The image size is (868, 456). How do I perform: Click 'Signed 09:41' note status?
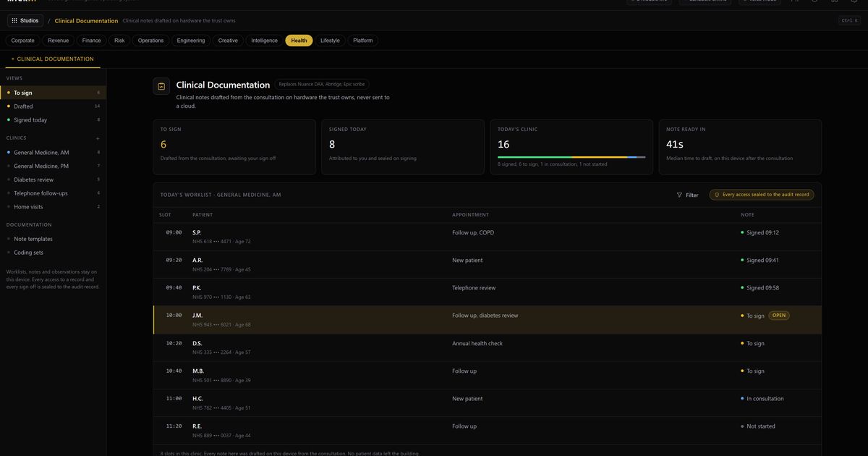tap(759, 260)
